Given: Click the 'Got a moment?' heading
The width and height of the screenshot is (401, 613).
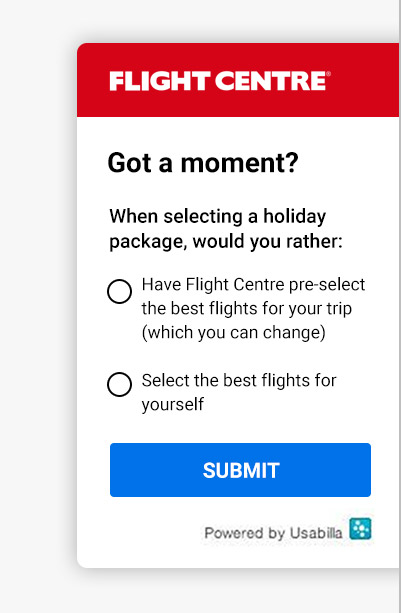Looking at the screenshot, I should (x=203, y=163).
